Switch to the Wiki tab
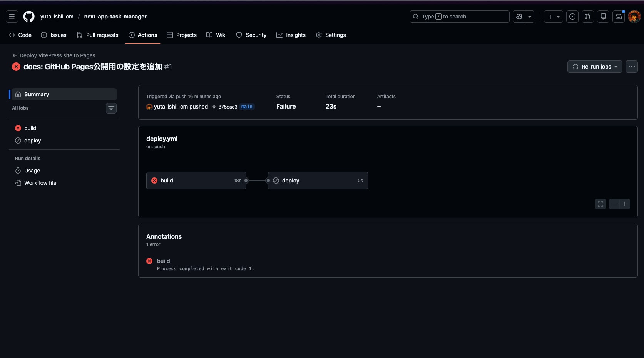This screenshot has width=644, height=358. click(x=216, y=35)
